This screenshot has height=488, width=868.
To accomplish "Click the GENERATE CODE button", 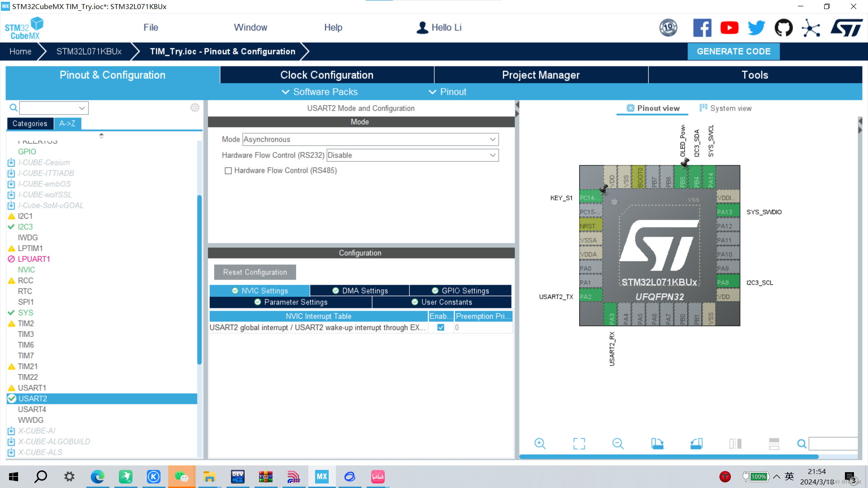I will click(733, 52).
